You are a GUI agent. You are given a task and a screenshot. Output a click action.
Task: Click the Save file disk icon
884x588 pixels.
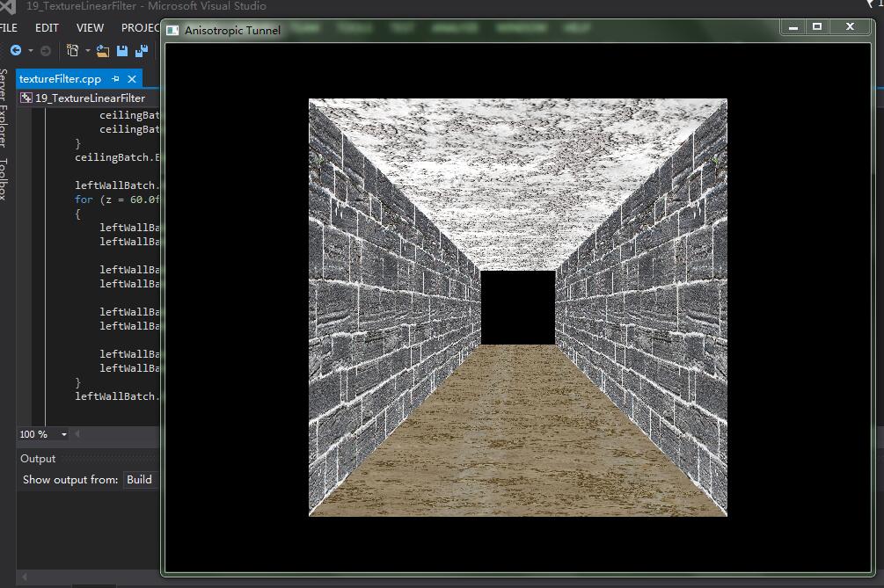pos(122,51)
